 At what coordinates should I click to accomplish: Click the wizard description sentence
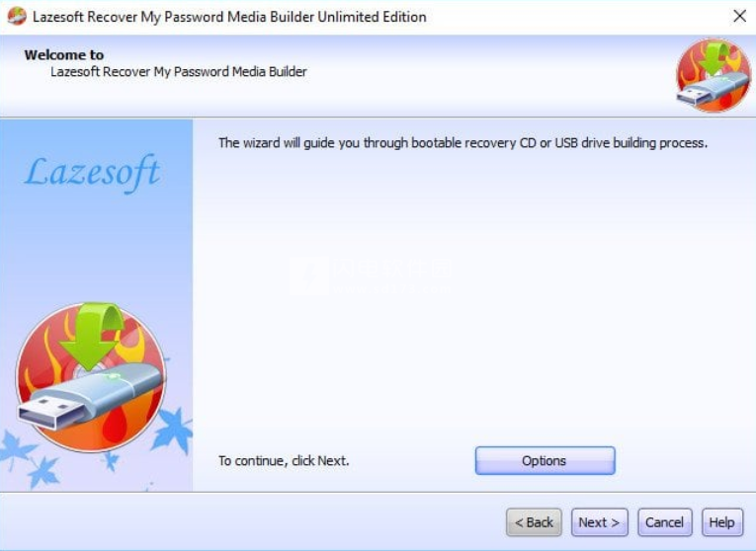462,143
